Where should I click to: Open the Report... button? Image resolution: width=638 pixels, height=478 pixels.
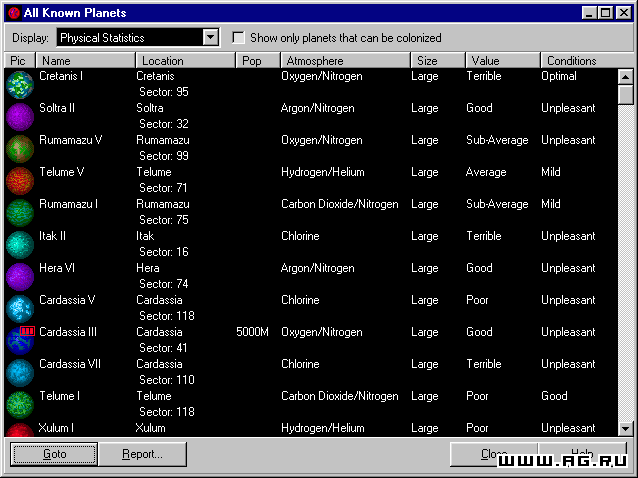coord(142,454)
